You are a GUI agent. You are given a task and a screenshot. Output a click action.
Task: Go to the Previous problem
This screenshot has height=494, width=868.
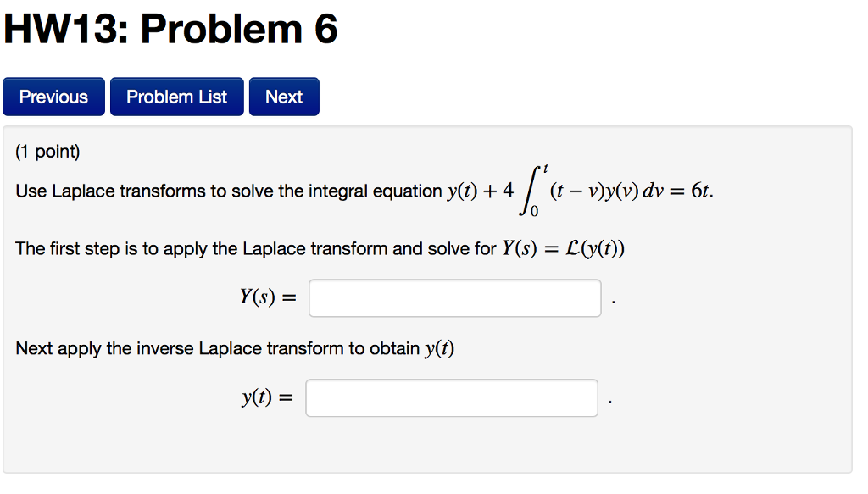tap(53, 97)
